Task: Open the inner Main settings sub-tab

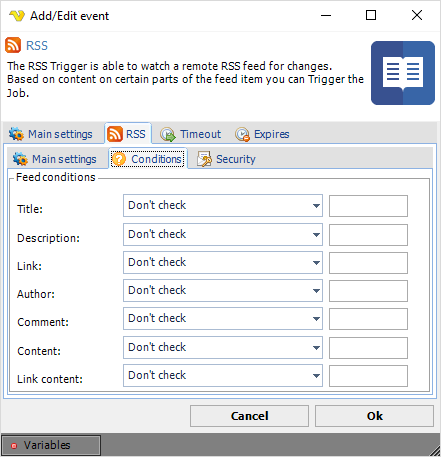Action: click(x=55, y=159)
